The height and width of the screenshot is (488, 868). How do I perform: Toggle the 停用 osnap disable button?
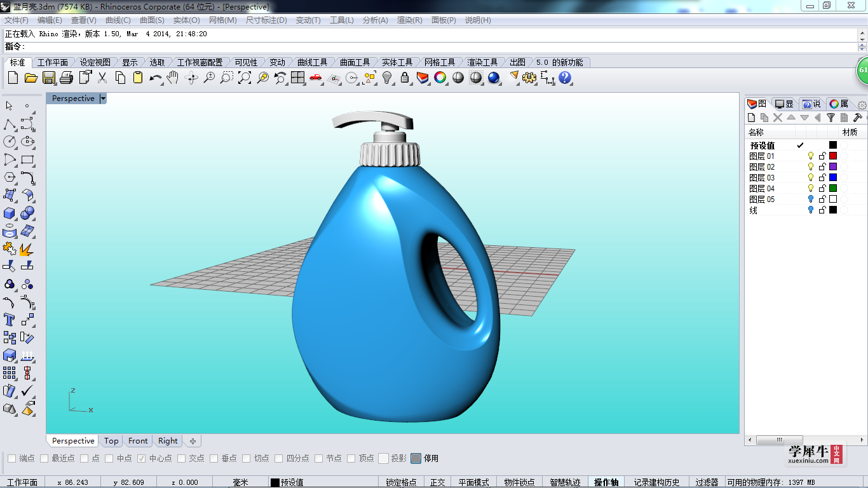click(x=416, y=458)
